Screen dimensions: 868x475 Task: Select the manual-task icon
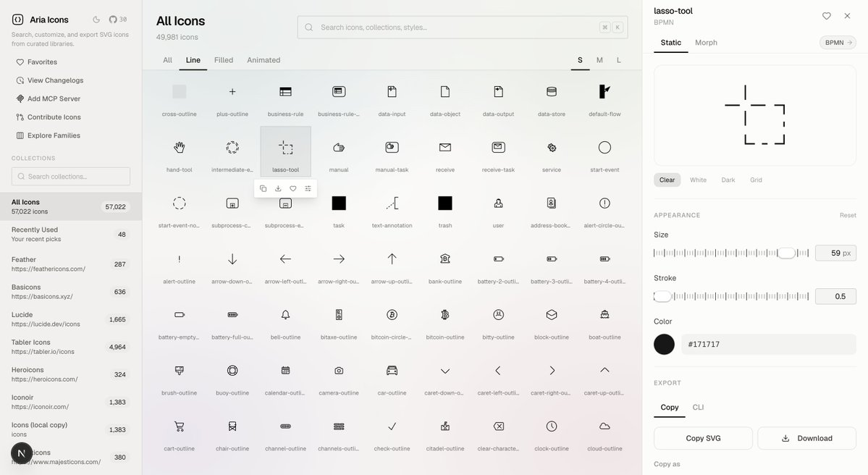point(392,151)
